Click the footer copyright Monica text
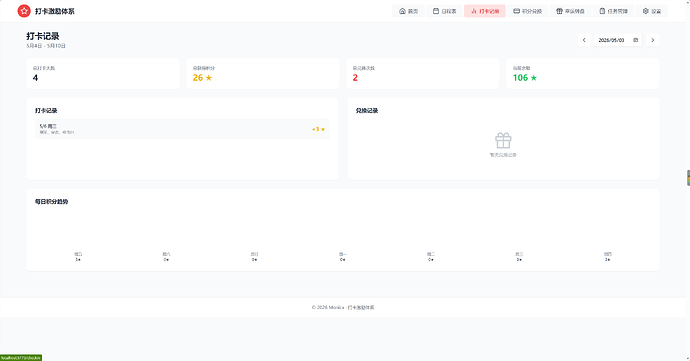Viewport: 690px width, 361px height. [x=343, y=307]
